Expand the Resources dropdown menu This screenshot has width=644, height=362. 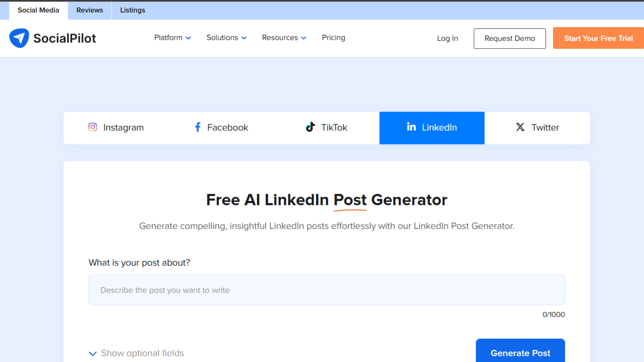(x=284, y=38)
